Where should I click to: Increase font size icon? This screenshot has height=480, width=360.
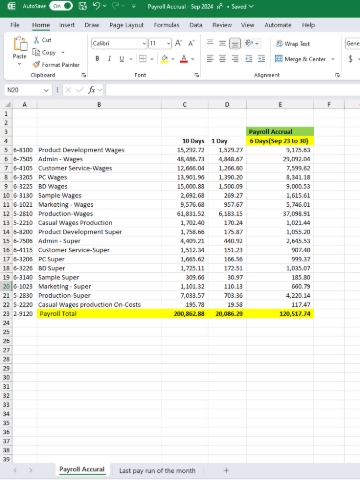click(x=178, y=43)
